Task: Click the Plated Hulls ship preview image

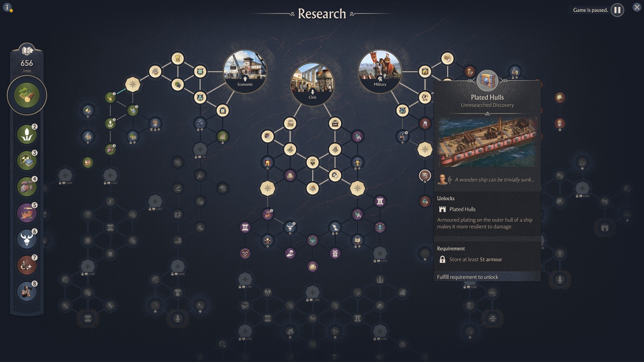Action: 487,142
